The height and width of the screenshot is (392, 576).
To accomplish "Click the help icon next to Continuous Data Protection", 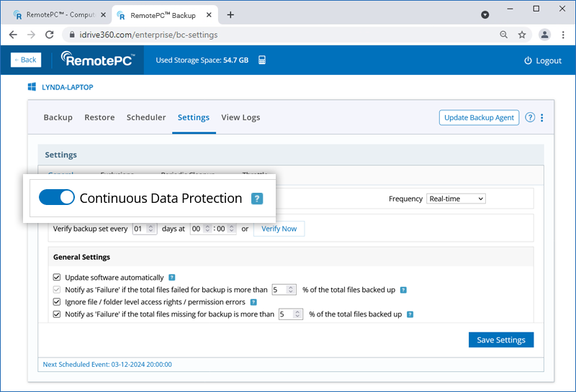I will (x=257, y=199).
